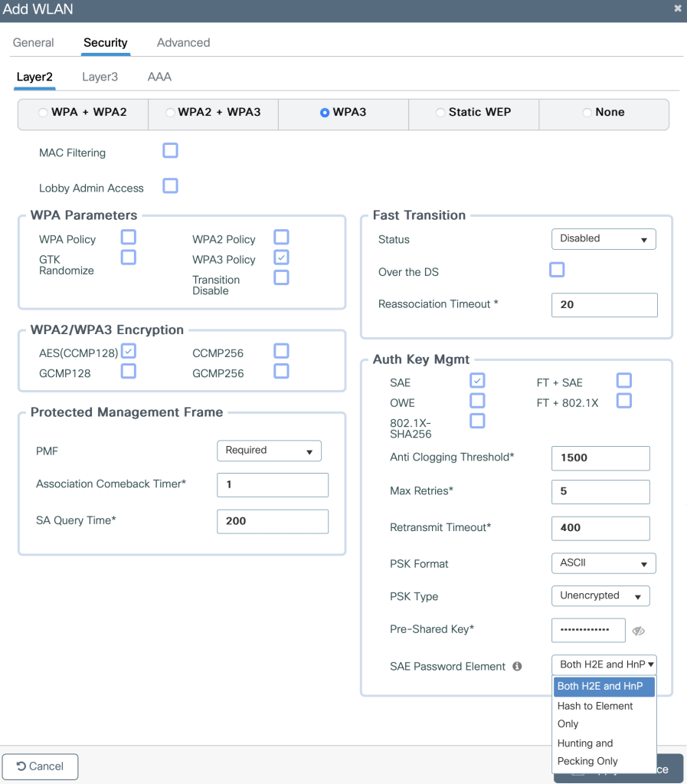Screen dimensions: 687x784
Task: Enable the MAC Filtering checkbox
Action: 170,151
